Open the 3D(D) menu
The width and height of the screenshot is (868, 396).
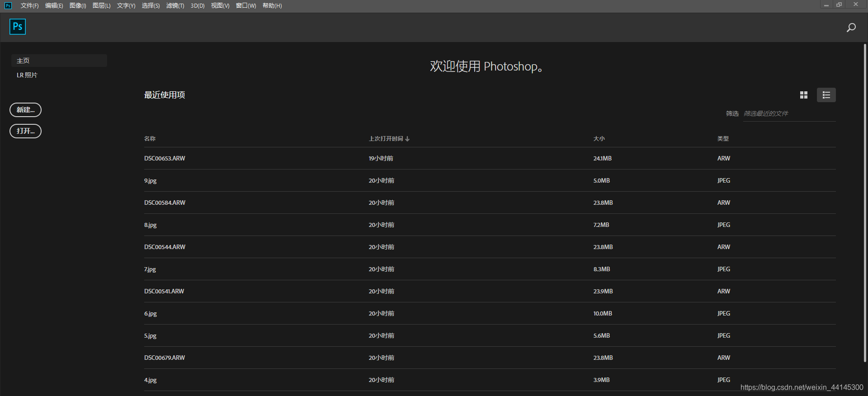198,5
